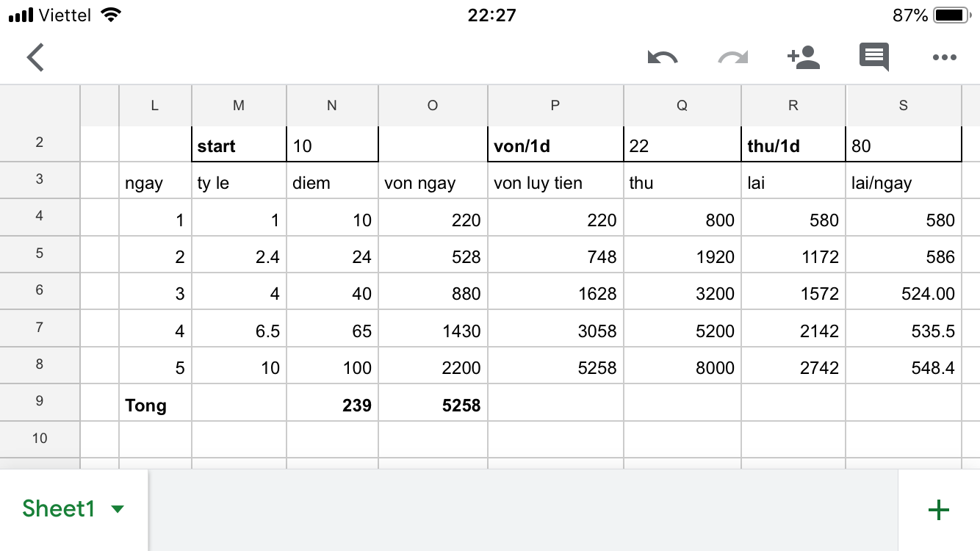Screen dimensions: 980x551
Task: Tap the back arrow icon
Action: [35, 57]
